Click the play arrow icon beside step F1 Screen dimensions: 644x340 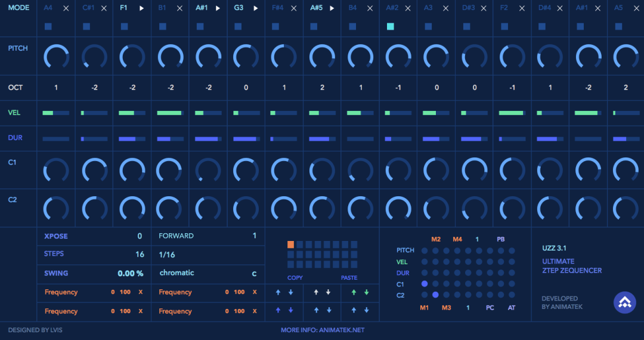pyautogui.click(x=142, y=8)
